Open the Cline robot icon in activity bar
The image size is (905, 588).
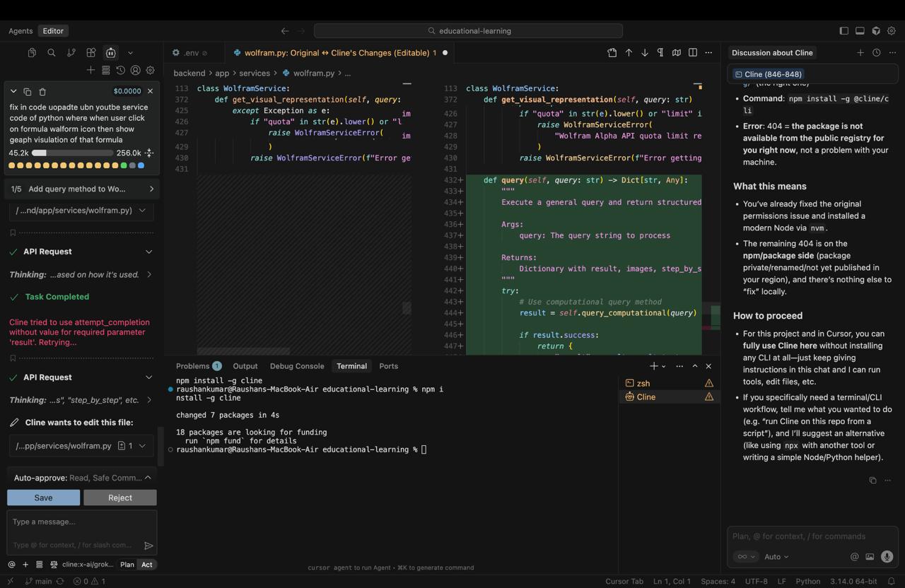(111, 53)
